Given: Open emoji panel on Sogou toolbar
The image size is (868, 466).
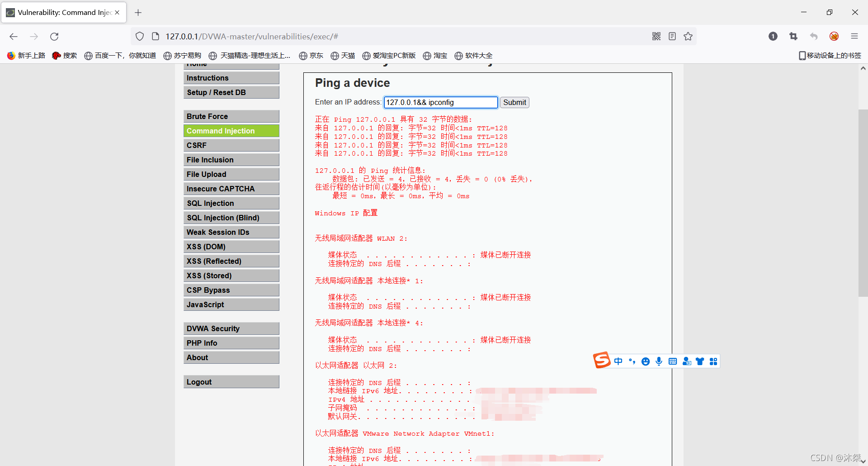Looking at the screenshot, I should (x=646, y=361).
